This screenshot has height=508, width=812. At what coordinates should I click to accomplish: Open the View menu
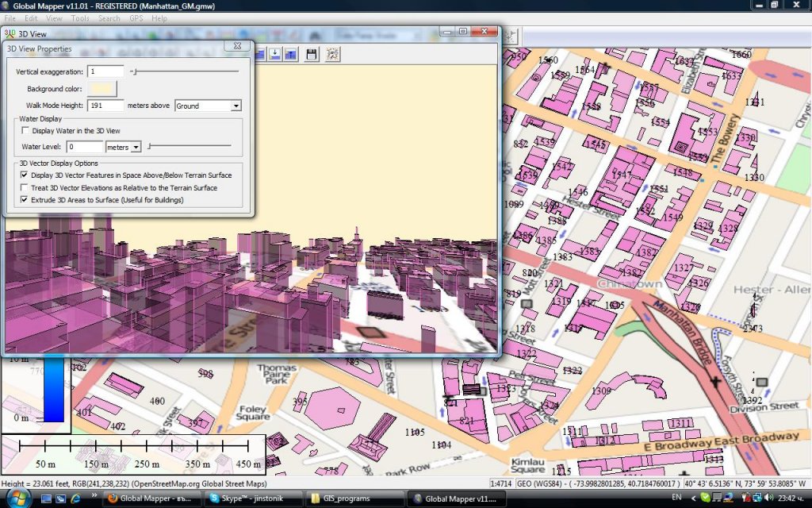tap(54, 18)
